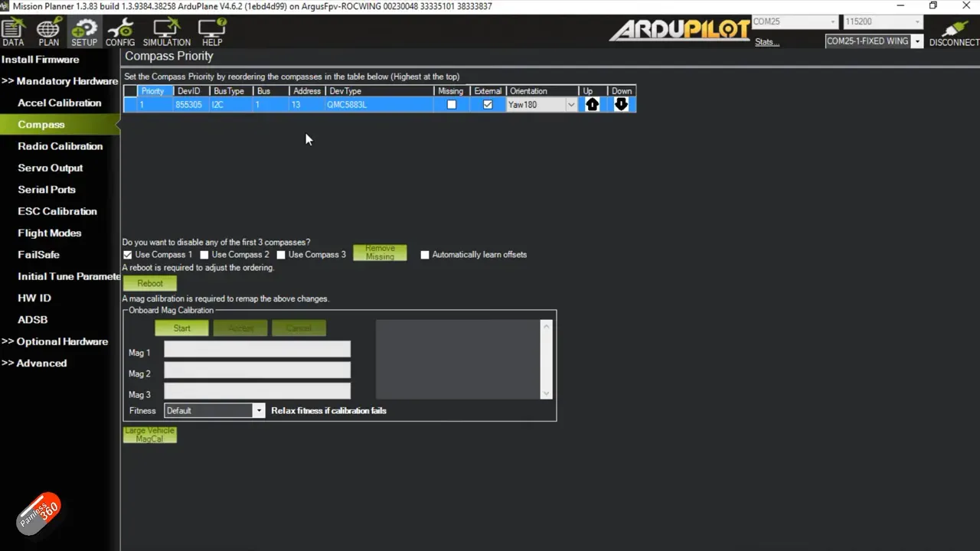980x551 pixels.
Task: Enable Use Compass 2 checkbox
Action: pos(204,255)
